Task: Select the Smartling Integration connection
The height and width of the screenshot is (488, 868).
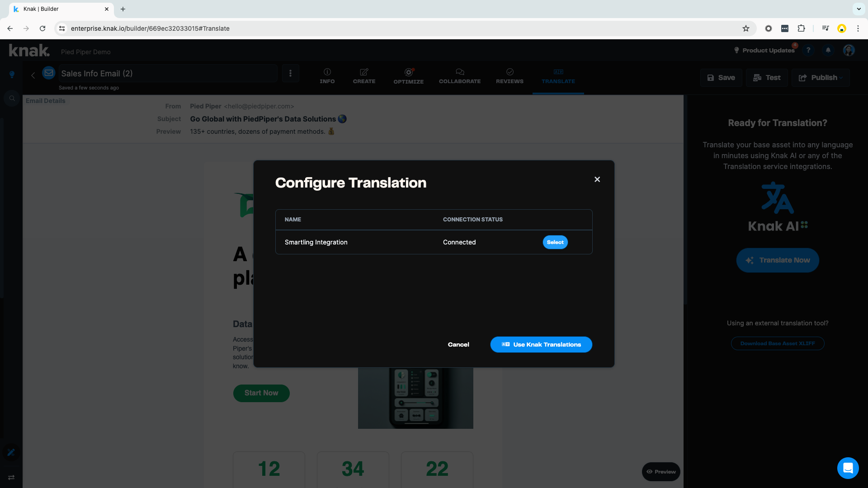Action: click(555, 242)
